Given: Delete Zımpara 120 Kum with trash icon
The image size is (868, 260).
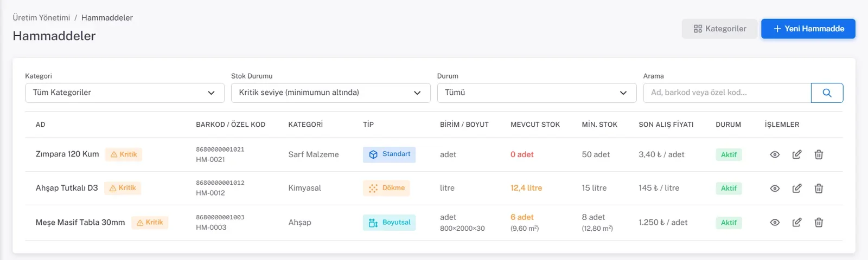Looking at the screenshot, I should [819, 154].
